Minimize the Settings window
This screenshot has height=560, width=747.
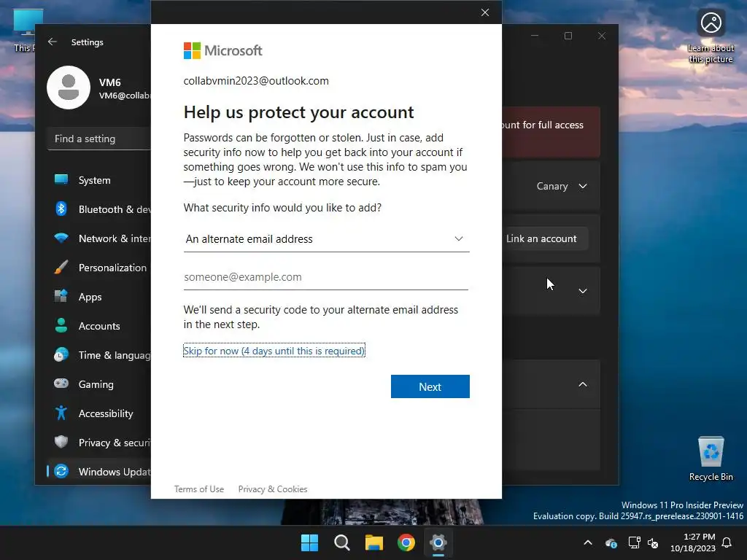pos(535,36)
